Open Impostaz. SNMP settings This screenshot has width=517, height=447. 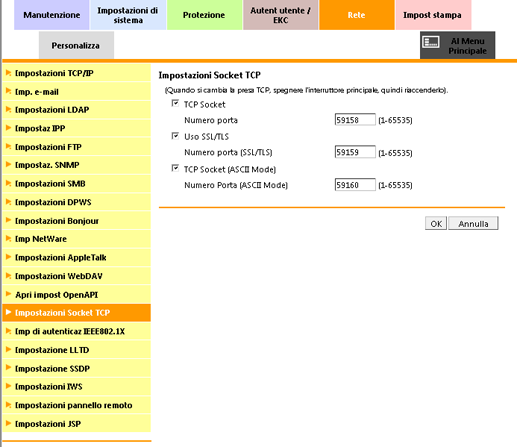(x=76, y=165)
